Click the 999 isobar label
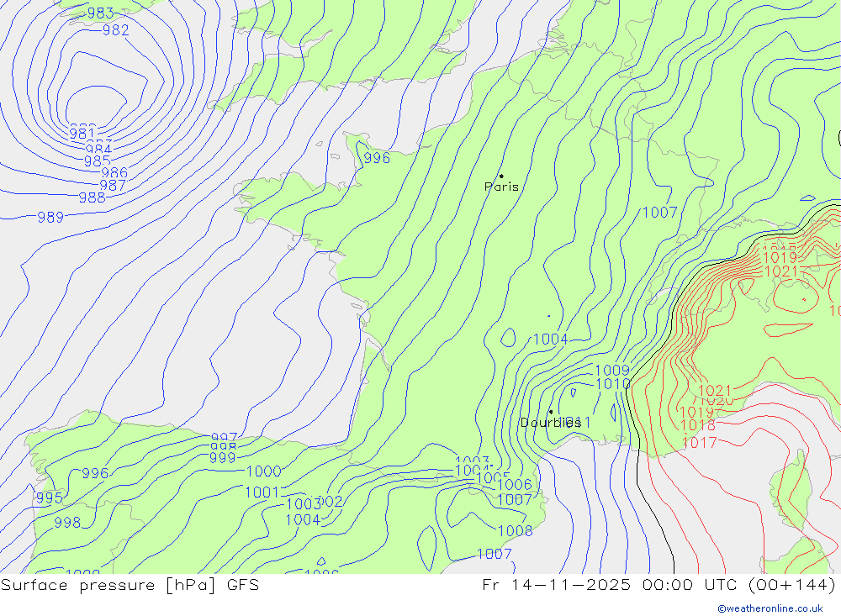Screen dimensions: 841x616 tap(223, 458)
